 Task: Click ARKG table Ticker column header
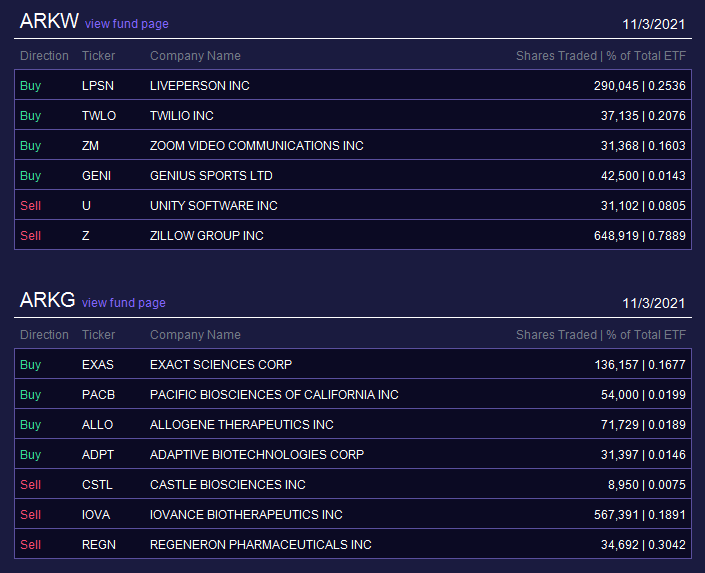point(98,335)
